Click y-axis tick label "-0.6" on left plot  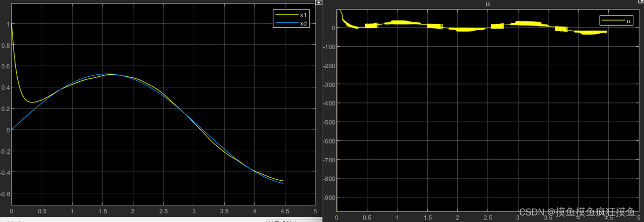point(5,193)
